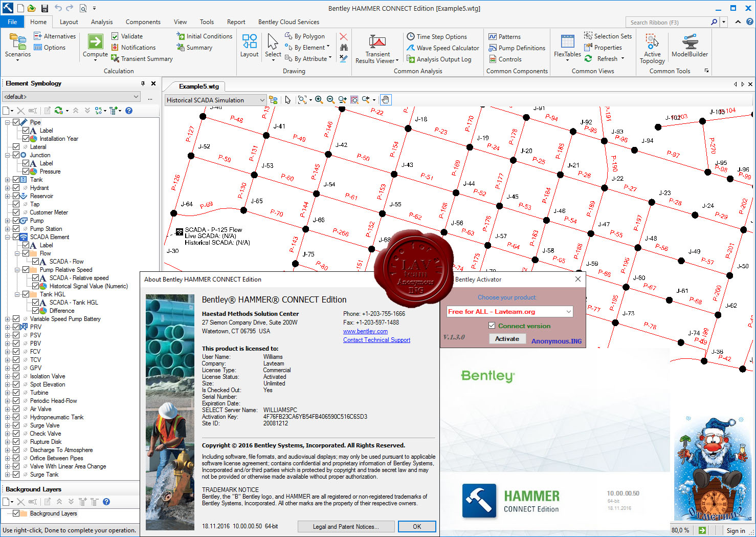Open Patterns component manager

click(504, 37)
